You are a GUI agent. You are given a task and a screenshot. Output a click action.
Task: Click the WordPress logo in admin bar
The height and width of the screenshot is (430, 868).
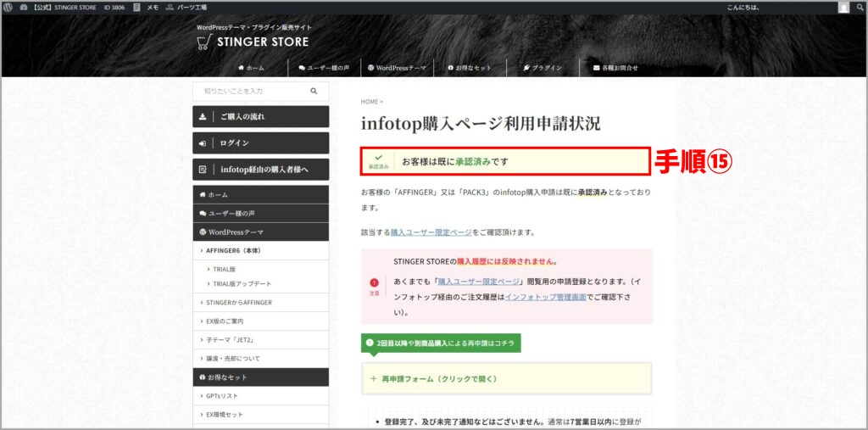tap(8, 7)
